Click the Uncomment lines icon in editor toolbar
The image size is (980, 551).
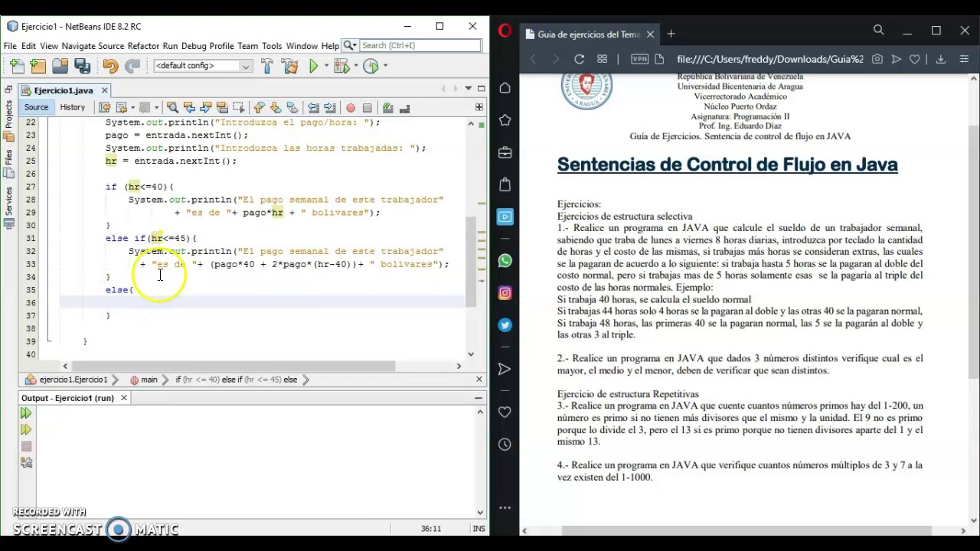[x=404, y=108]
